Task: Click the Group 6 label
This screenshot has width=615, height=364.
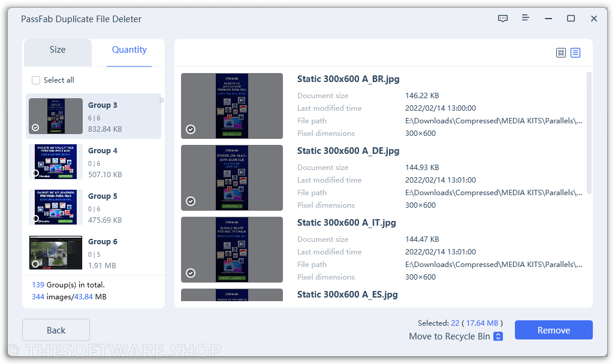Action: pos(103,241)
